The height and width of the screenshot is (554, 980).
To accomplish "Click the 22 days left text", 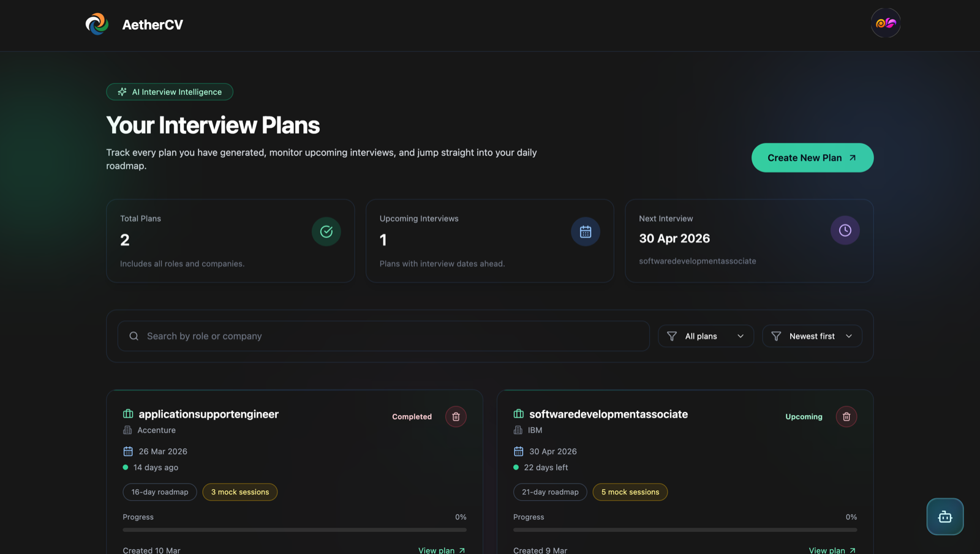I will pyautogui.click(x=546, y=468).
